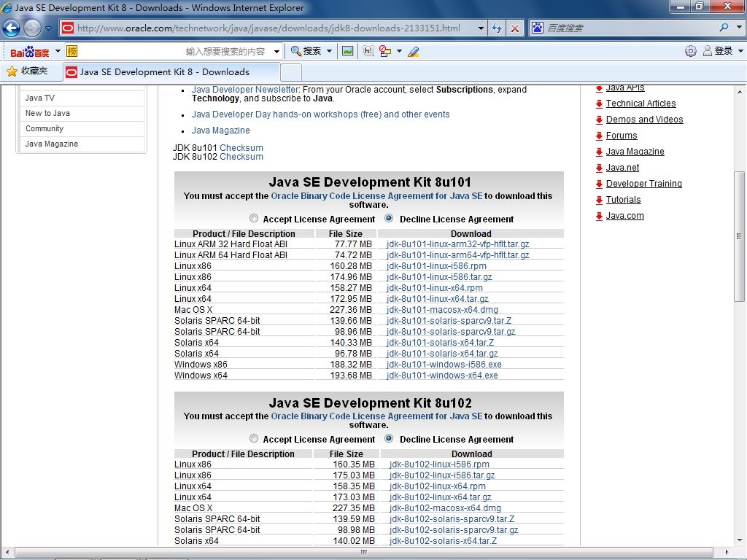Click the picture icon in Baidu toolbar

(348, 51)
